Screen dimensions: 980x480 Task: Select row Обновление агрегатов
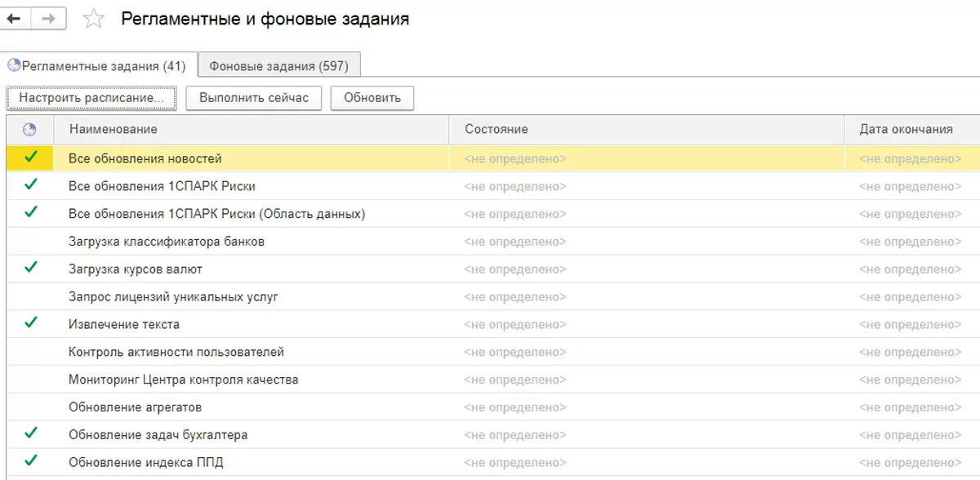[493, 407]
